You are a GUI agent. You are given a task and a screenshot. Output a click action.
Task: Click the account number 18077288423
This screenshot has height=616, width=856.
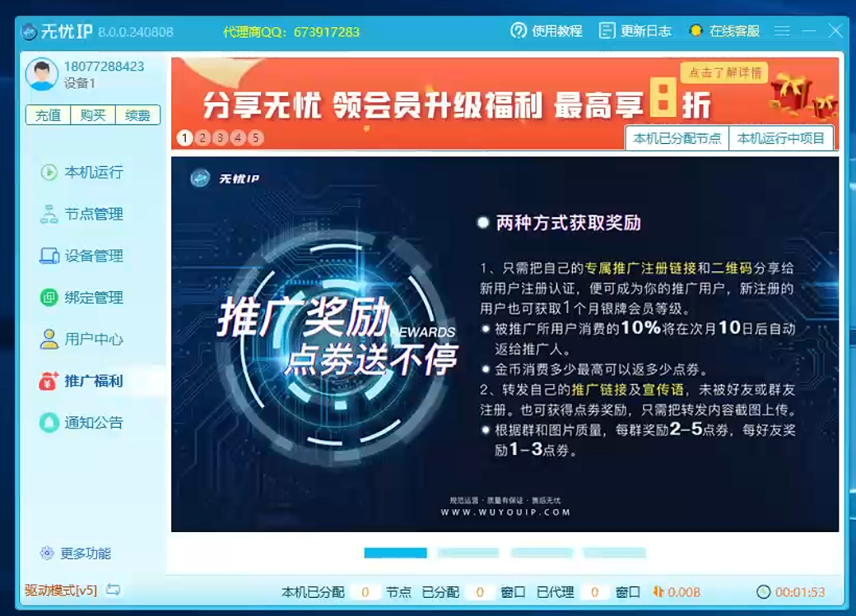point(105,67)
